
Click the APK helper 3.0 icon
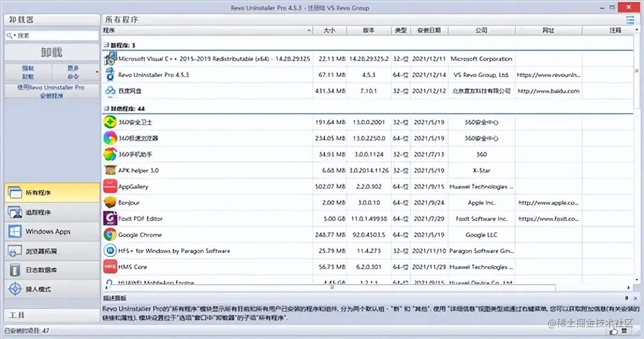click(110, 170)
